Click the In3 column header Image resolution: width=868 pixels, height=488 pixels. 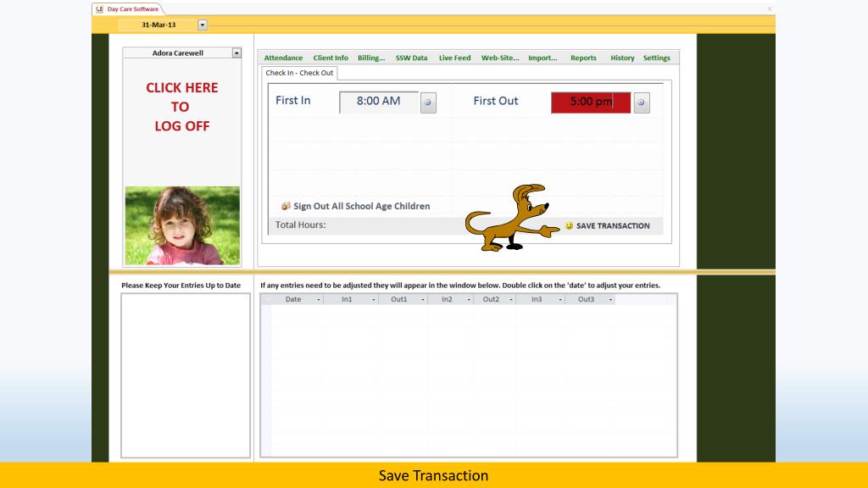tap(537, 299)
